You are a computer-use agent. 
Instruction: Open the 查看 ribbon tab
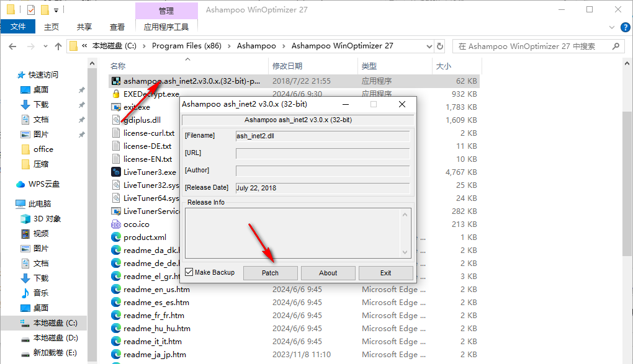tap(117, 27)
